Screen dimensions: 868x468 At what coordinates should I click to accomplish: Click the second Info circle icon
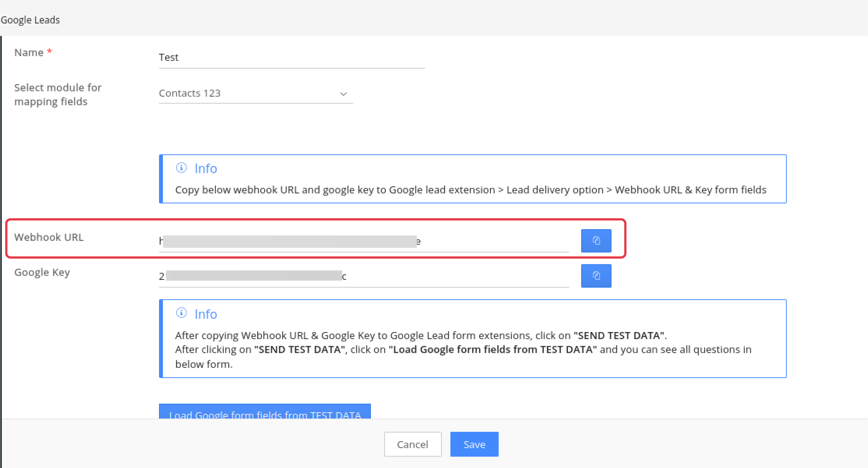tap(181, 313)
